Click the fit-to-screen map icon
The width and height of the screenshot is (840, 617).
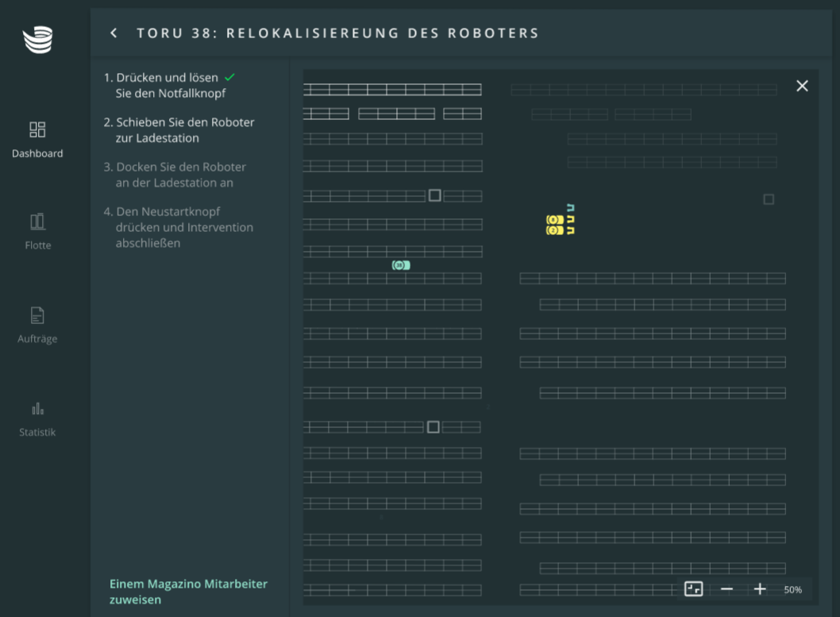click(x=693, y=589)
